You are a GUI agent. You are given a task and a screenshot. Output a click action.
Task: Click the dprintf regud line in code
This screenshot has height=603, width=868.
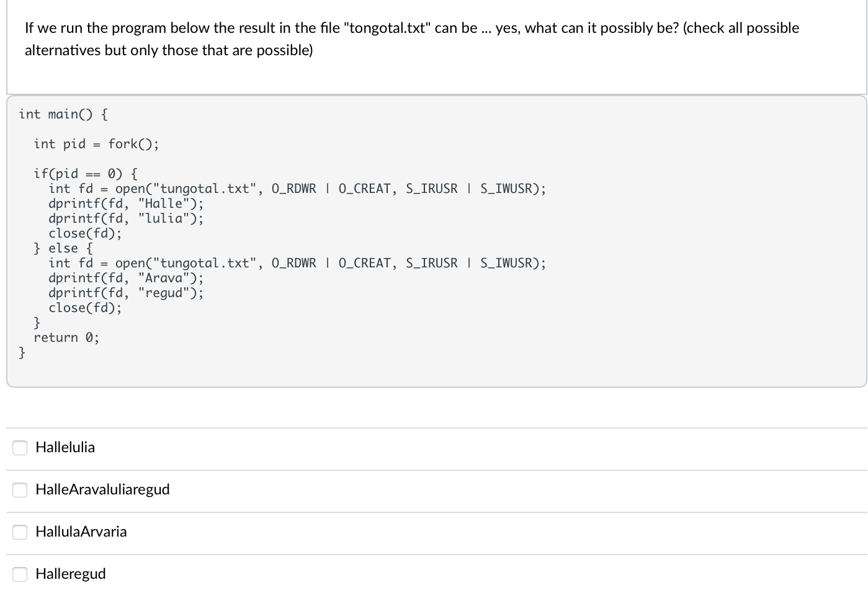(x=124, y=293)
